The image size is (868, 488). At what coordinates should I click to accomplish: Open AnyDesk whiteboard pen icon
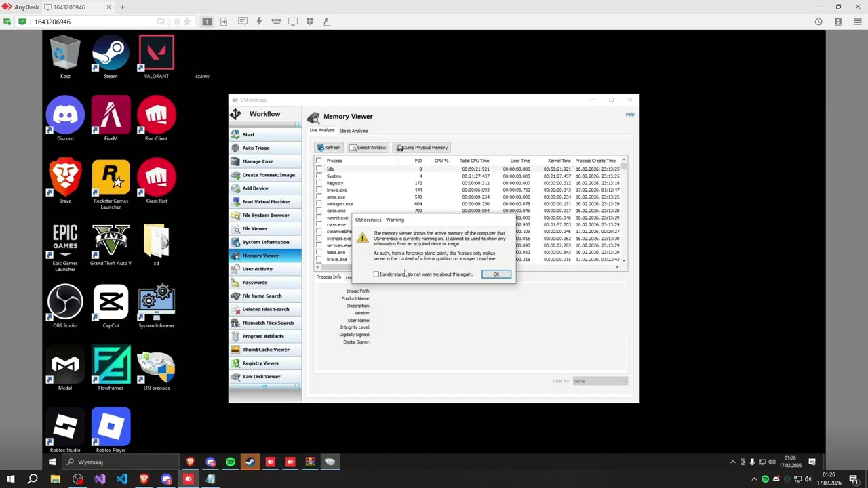tap(326, 22)
